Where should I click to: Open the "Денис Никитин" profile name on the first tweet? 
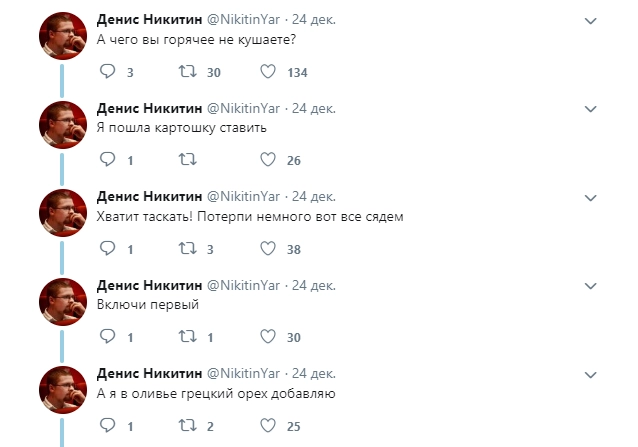(148, 20)
